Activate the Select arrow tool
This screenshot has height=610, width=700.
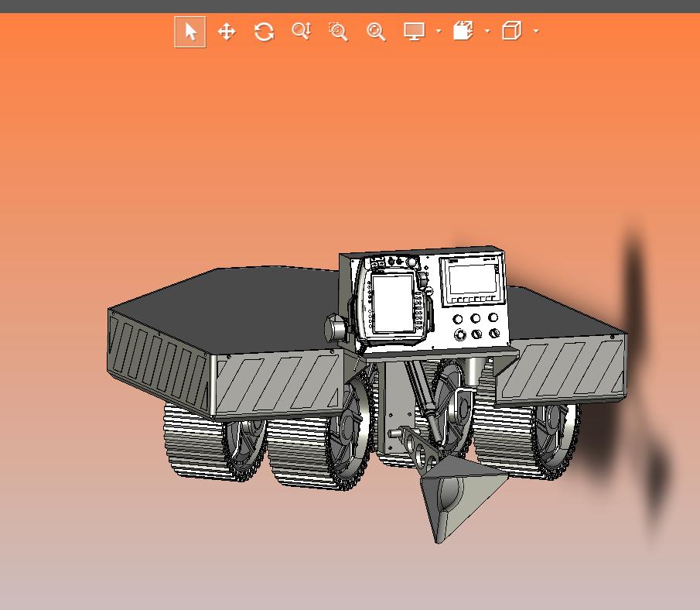coord(190,33)
